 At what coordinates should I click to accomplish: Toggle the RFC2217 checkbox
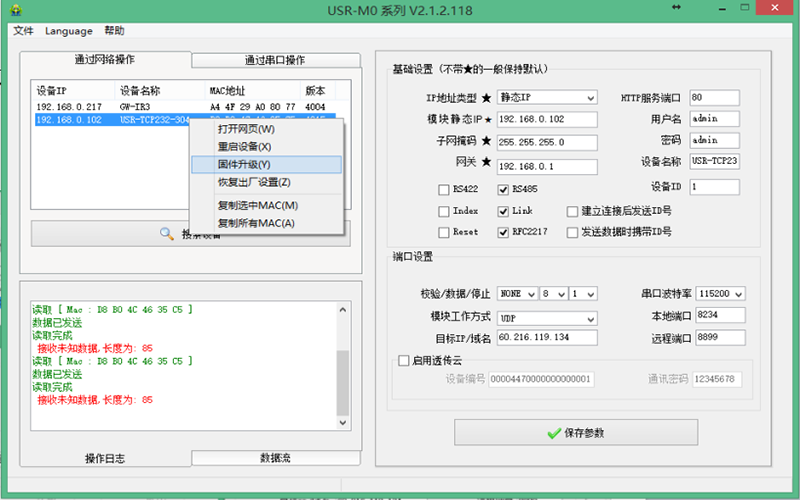(x=503, y=232)
